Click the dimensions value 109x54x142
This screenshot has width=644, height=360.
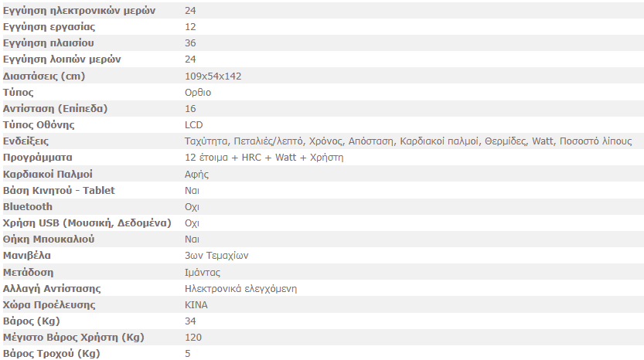[x=213, y=76]
